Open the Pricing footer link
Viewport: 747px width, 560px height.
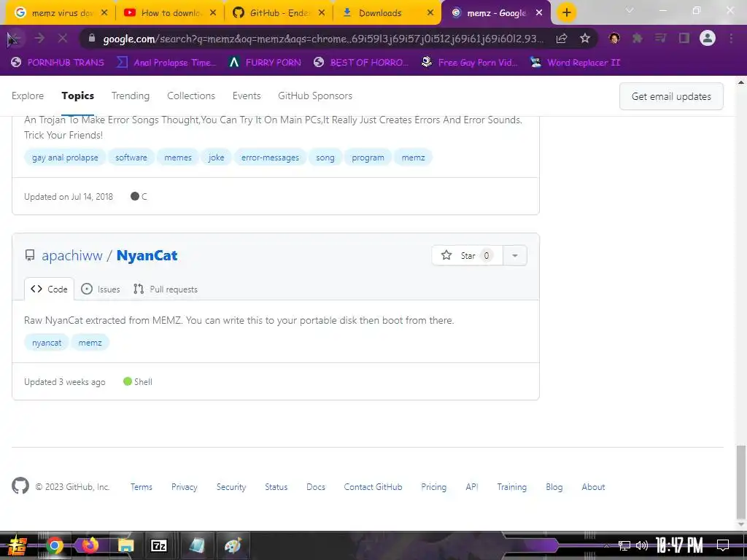click(x=433, y=486)
